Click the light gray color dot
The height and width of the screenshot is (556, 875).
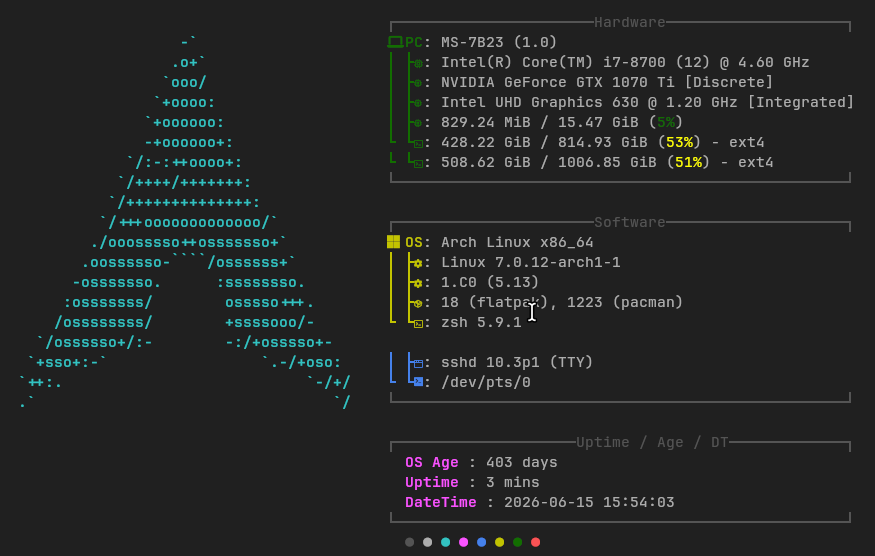[427, 542]
